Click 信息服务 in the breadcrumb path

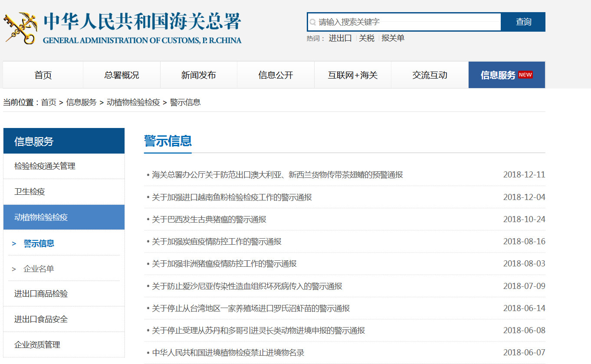pyautogui.click(x=81, y=102)
